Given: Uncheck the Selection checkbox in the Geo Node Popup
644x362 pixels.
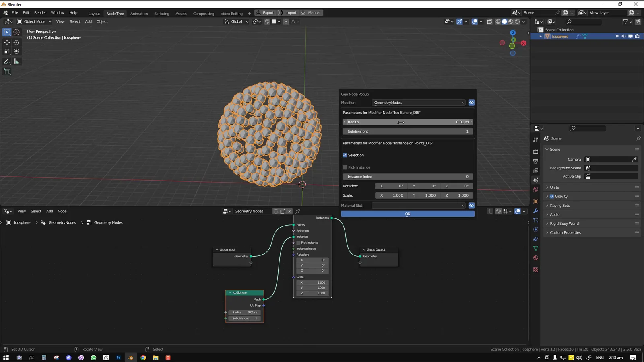Looking at the screenshot, I should click(x=345, y=155).
